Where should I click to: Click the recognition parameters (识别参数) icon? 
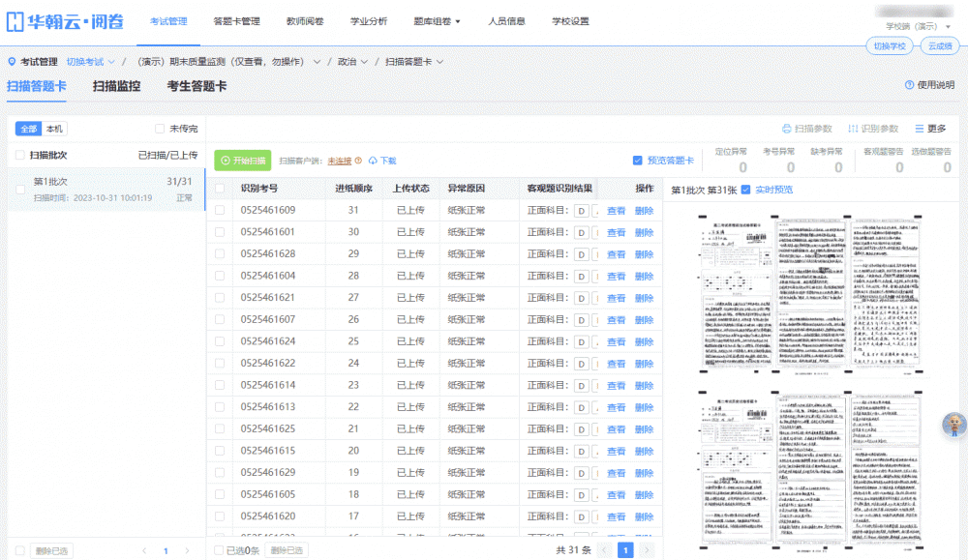click(x=853, y=129)
